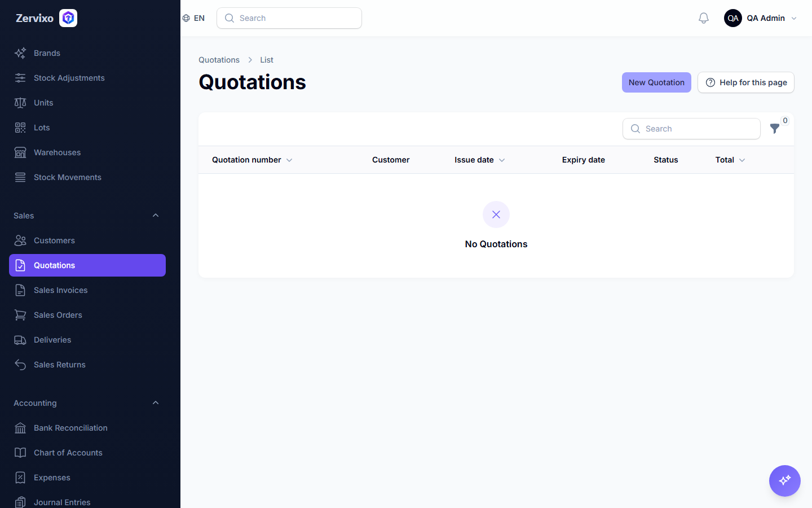
Task: Navigate to Stock Movements
Action: (87, 177)
